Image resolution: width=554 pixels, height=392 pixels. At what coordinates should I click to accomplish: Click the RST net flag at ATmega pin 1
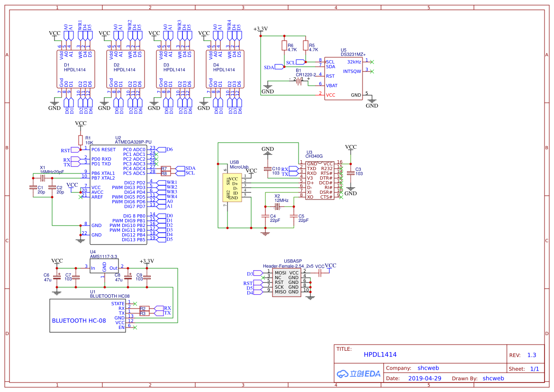point(75,150)
